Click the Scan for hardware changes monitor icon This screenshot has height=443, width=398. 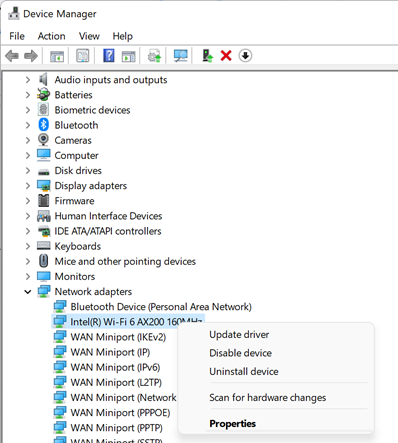click(x=181, y=56)
